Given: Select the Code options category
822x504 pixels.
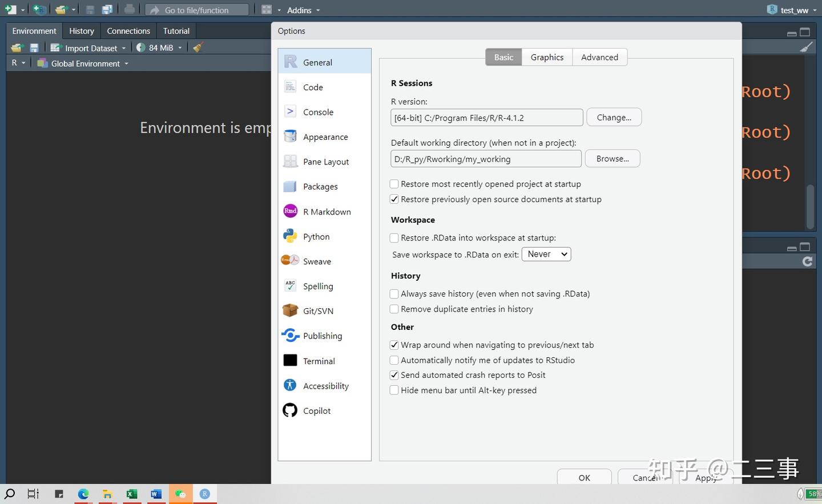Looking at the screenshot, I should click(x=324, y=87).
